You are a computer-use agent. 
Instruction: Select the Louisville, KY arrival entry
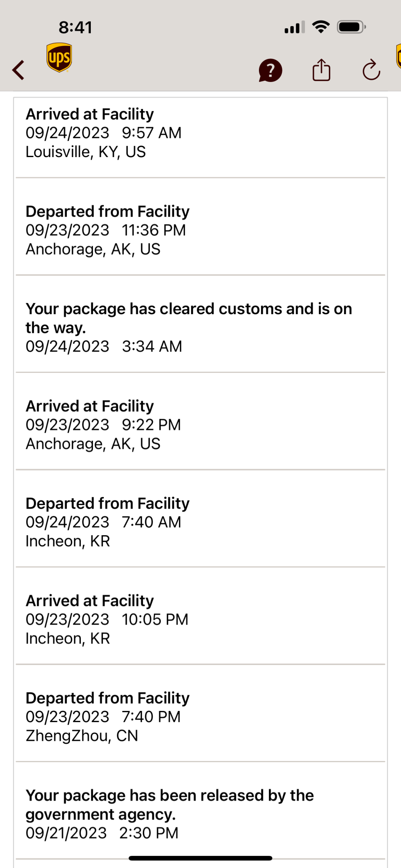[x=200, y=133]
